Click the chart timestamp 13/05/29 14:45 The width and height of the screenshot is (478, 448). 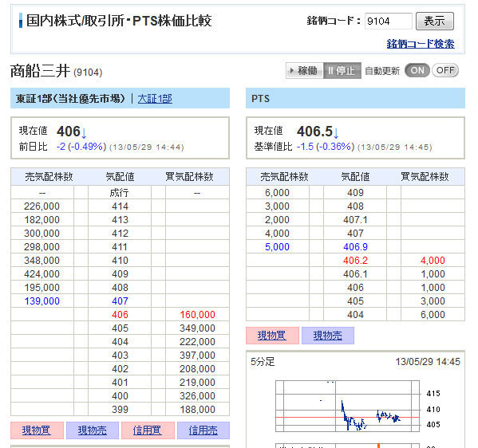pos(428,361)
